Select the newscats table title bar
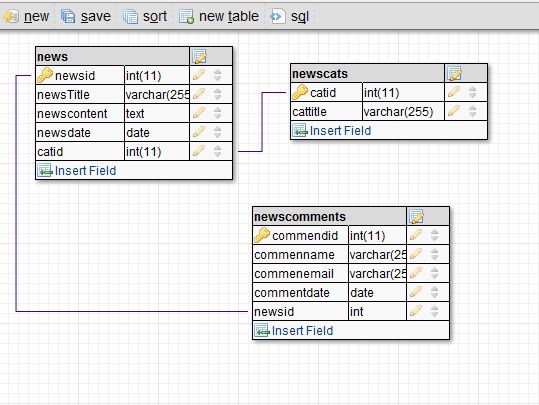The image size is (539, 405). [367, 74]
